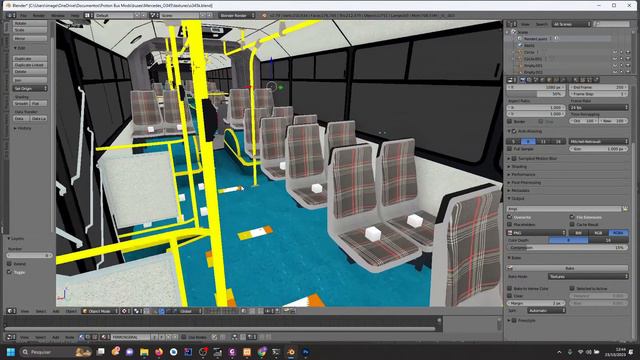Select the Scene properties tab icon

(x=536, y=80)
